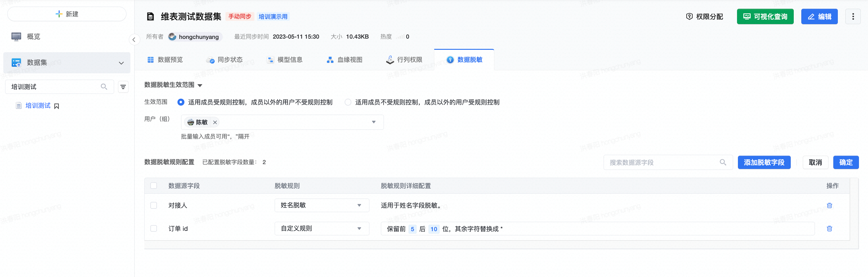Click the 脱敏规则详细配置 column header
The height and width of the screenshot is (277, 868).
(406, 186)
